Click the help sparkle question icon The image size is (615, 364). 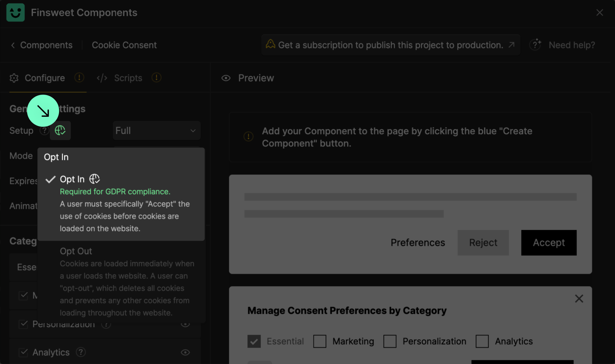[x=535, y=44]
